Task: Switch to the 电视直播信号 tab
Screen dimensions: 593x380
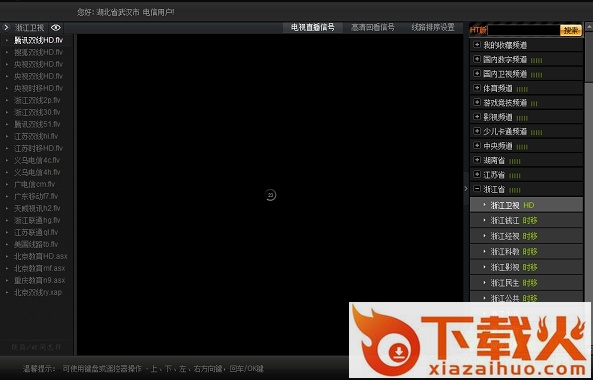Action: coord(313,28)
